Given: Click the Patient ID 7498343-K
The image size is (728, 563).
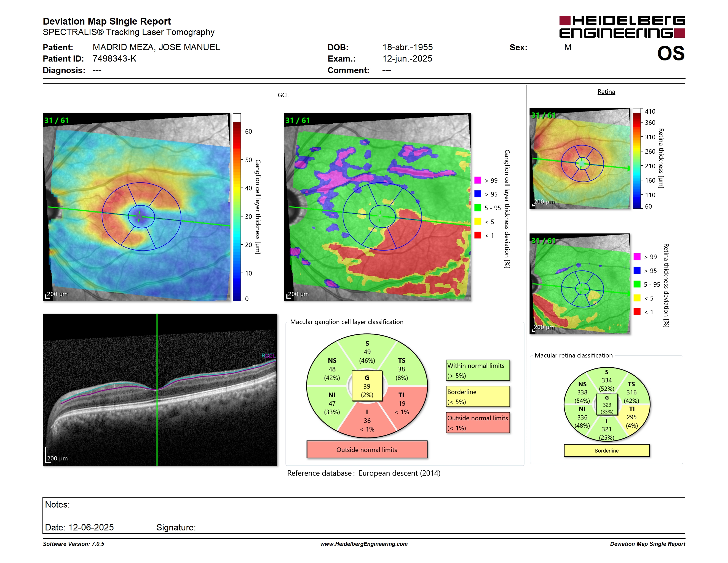Looking at the screenshot, I should click(114, 59).
